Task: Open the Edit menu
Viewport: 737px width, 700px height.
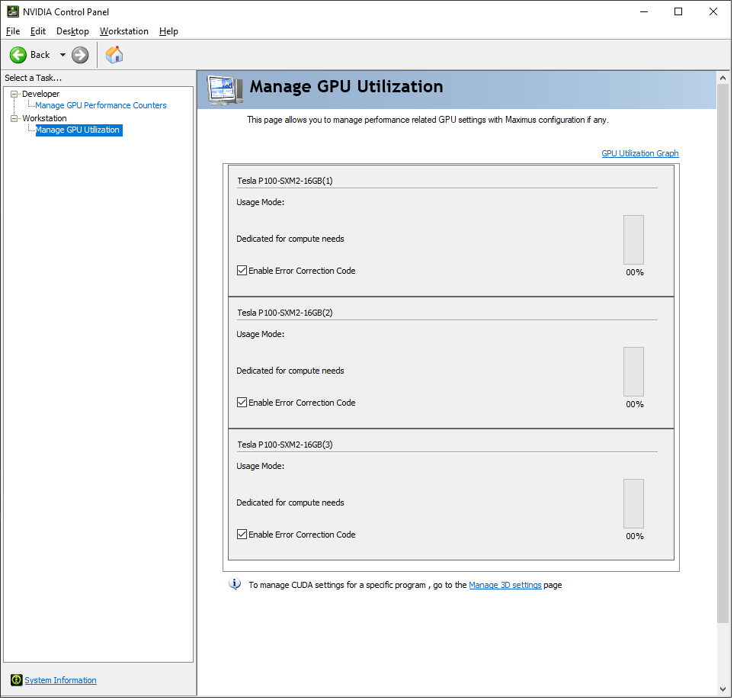Action: [x=38, y=31]
